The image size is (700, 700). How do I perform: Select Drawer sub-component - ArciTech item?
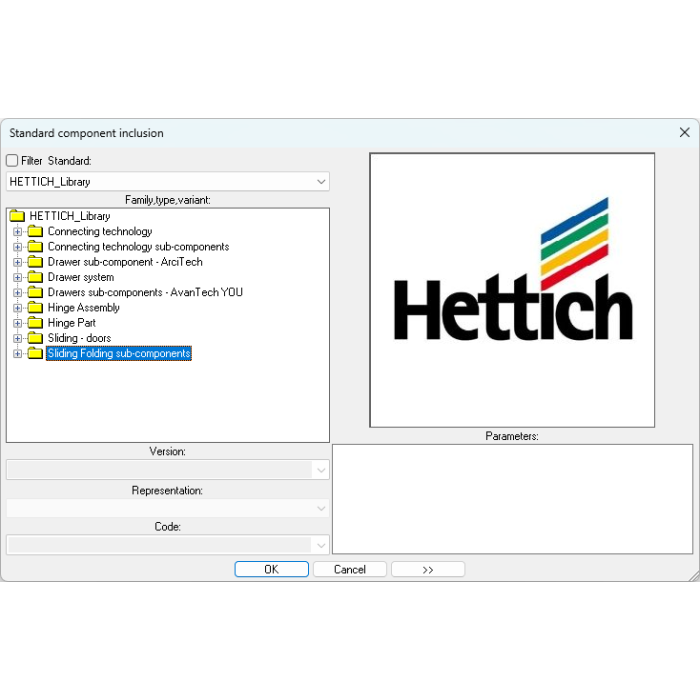click(x=125, y=262)
